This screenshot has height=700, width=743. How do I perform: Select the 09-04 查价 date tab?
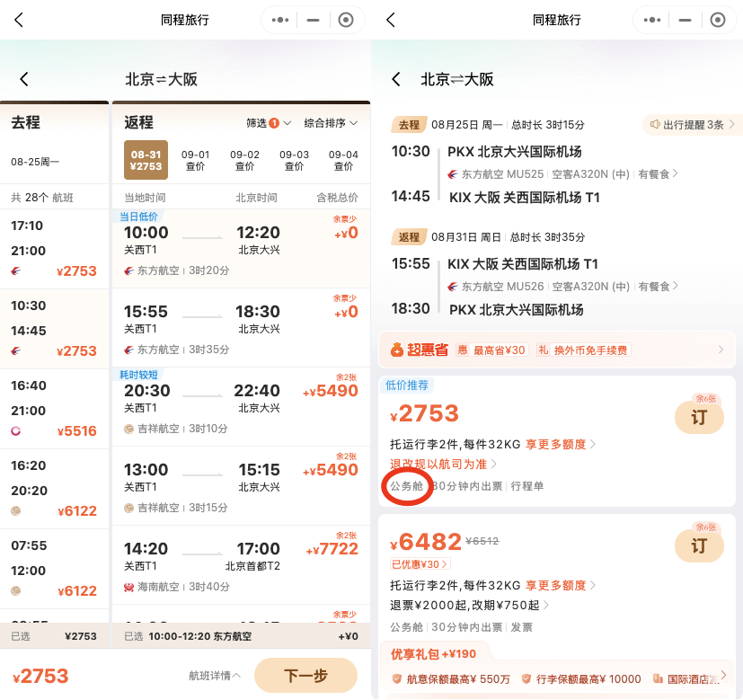[x=343, y=160]
